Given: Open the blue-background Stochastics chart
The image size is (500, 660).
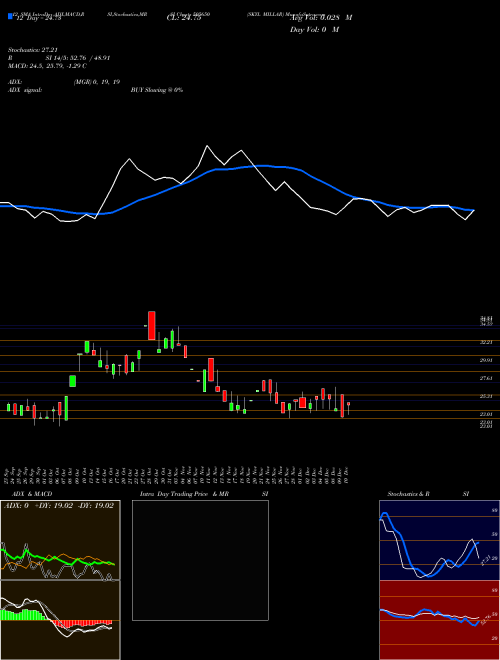Looking at the screenshot, I should 439,540.
